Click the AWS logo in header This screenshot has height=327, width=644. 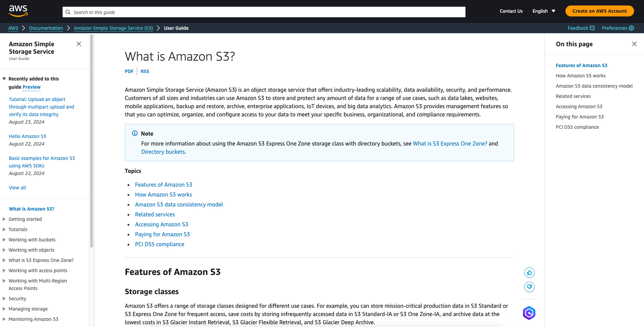click(x=18, y=11)
